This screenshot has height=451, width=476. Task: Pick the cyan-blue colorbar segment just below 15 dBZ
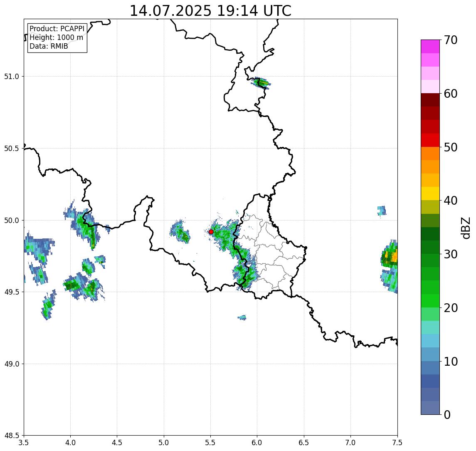(x=430, y=341)
